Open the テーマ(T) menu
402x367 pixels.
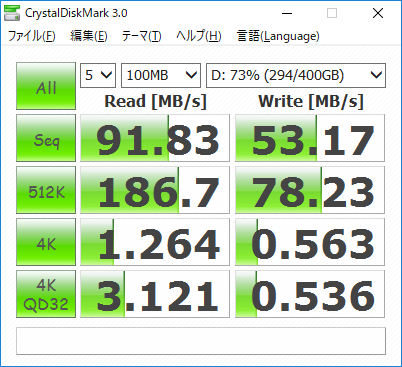pos(142,36)
